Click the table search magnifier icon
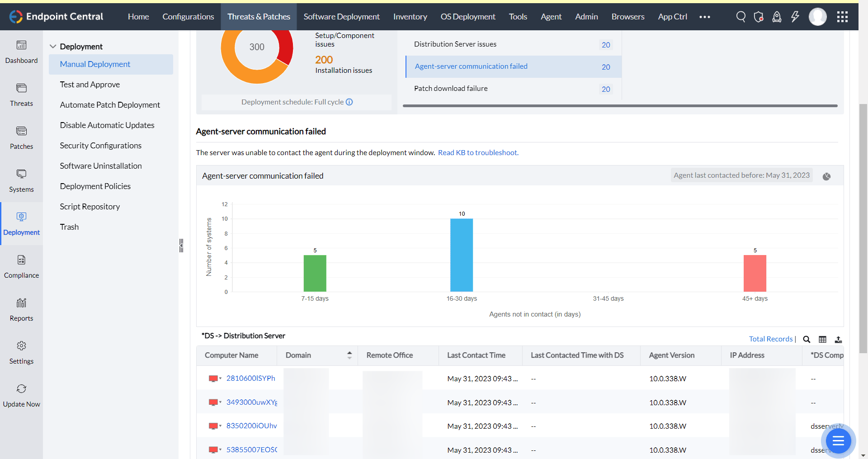This screenshot has width=868, height=459. (x=807, y=339)
